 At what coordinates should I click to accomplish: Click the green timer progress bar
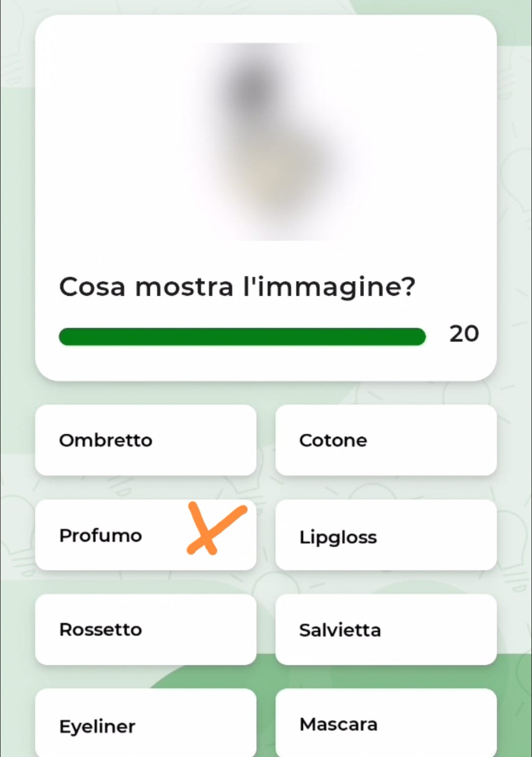click(242, 337)
